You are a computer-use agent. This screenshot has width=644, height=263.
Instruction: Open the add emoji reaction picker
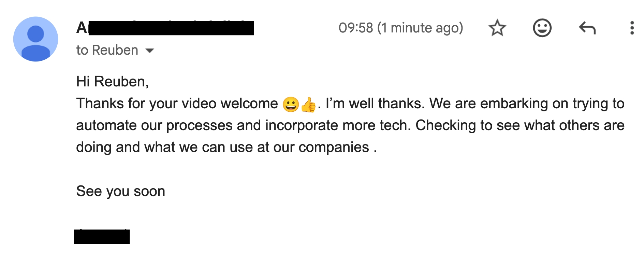tap(542, 28)
